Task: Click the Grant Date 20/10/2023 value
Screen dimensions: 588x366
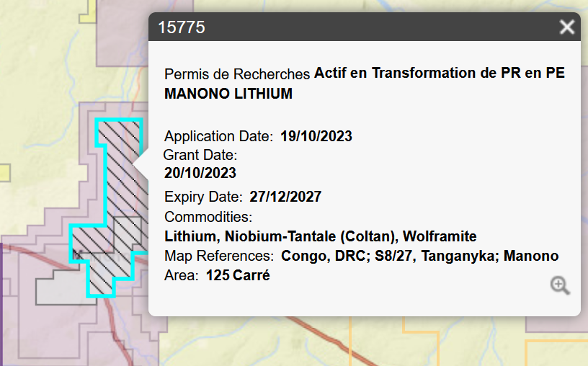Action: [200, 173]
